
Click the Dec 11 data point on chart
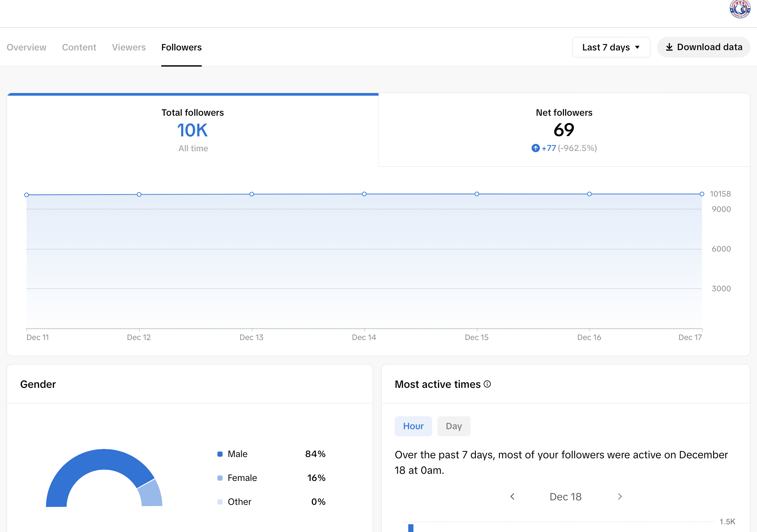(x=27, y=195)
